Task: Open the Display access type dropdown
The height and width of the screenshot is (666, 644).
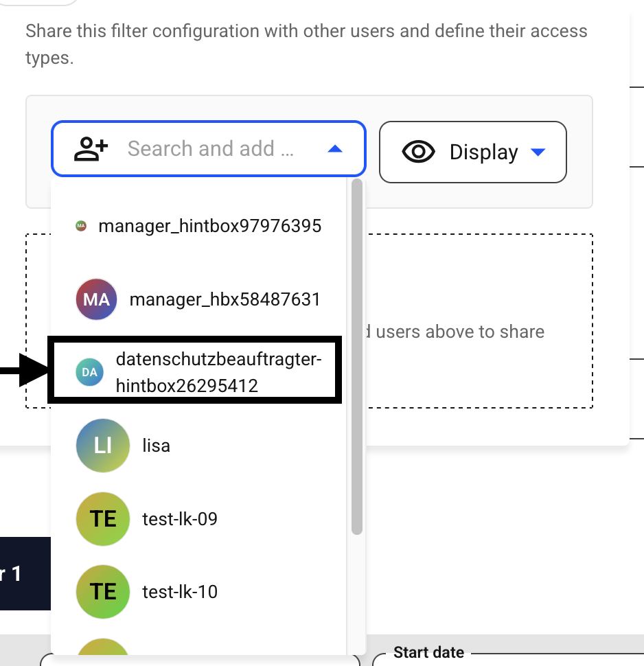Action: tap(473, 152)
